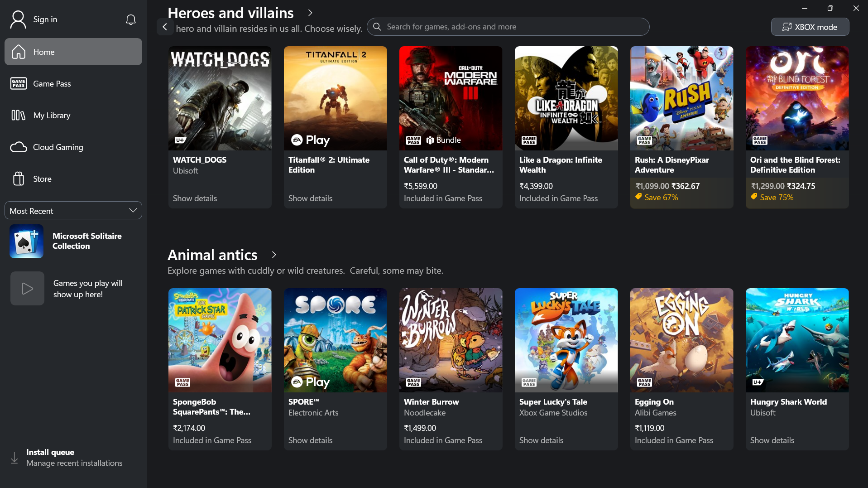
Task: Expand the Heroes and villains section chevron
Action: point(310,13)
